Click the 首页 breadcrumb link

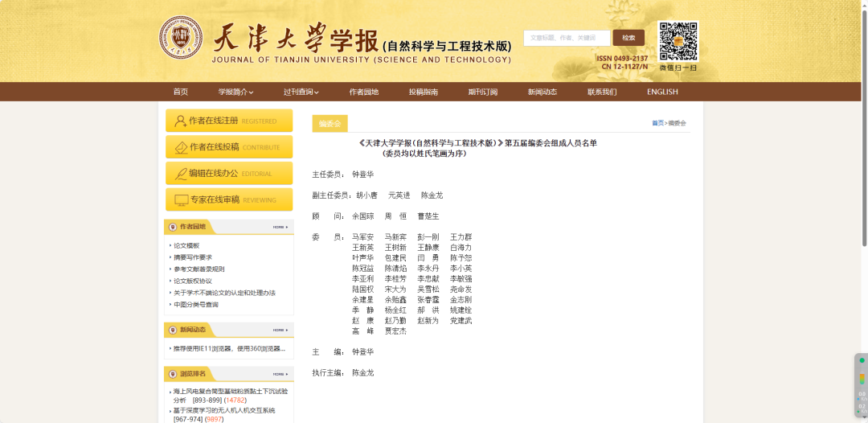[657, 123]
